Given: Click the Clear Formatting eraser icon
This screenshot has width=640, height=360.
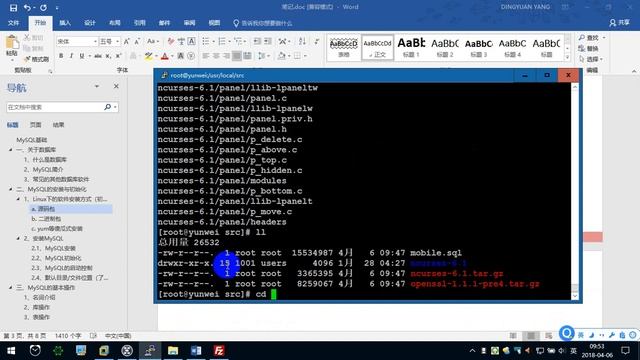Looking at the screenshot, I should click(x=171, y=41).
